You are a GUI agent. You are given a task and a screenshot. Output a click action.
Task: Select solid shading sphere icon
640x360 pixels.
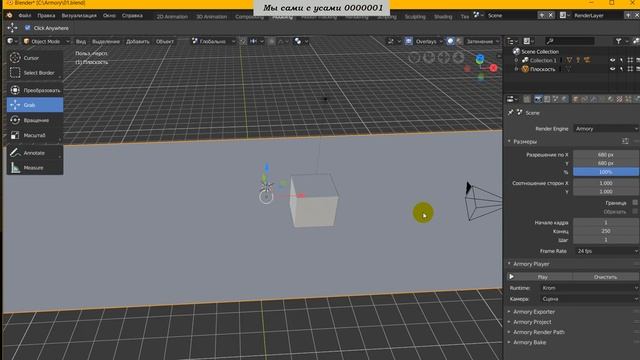click(x=450, y=41)
